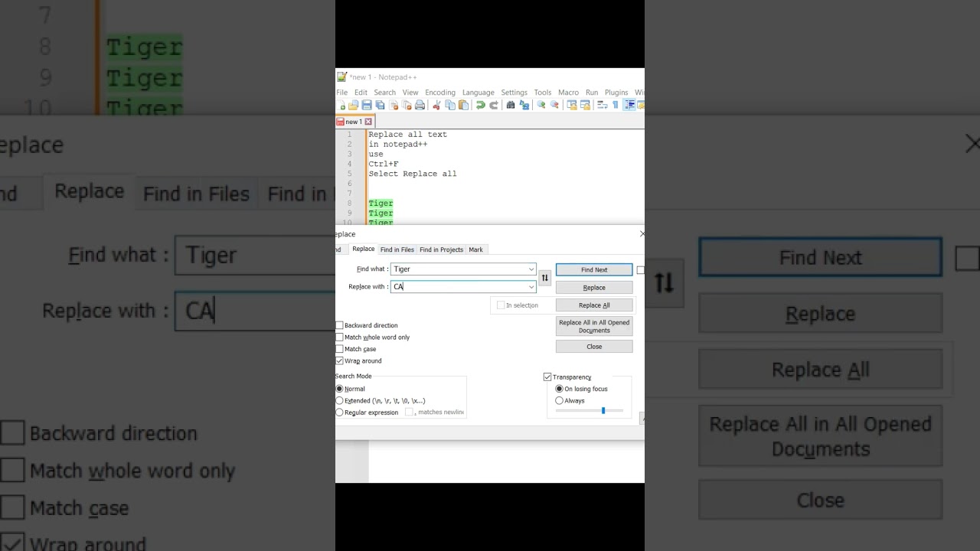The width and height of the screenshot is (980, 551).
Task: Expand the Replace with history dropdown arrow
Action: 531,287
